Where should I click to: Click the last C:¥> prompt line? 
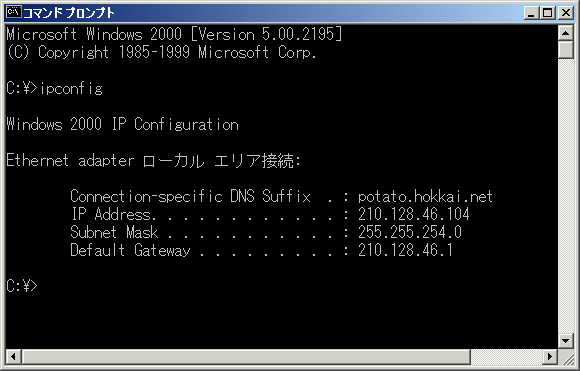22,286
